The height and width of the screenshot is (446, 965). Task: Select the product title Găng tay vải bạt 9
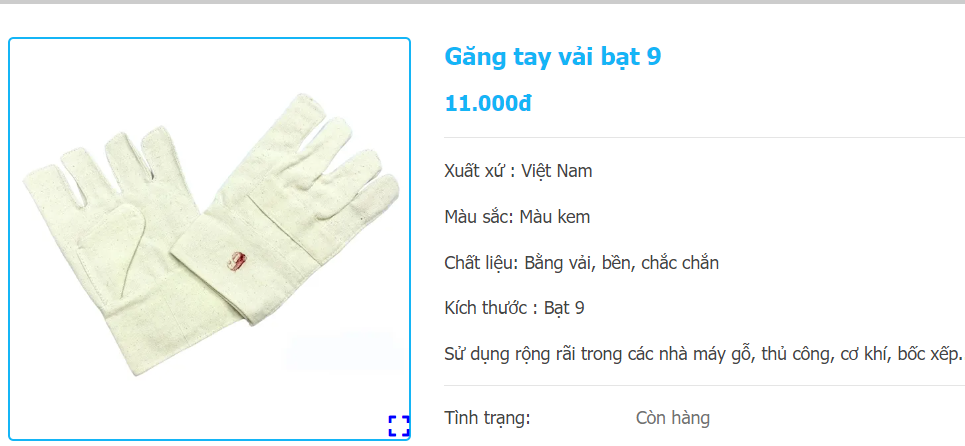[x=553, y=57]
